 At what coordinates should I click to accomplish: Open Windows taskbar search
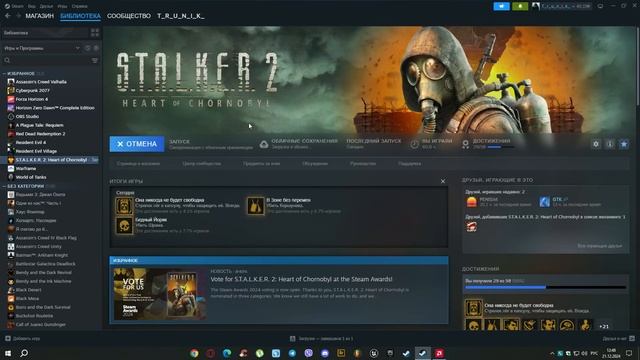tap(24, 353)
